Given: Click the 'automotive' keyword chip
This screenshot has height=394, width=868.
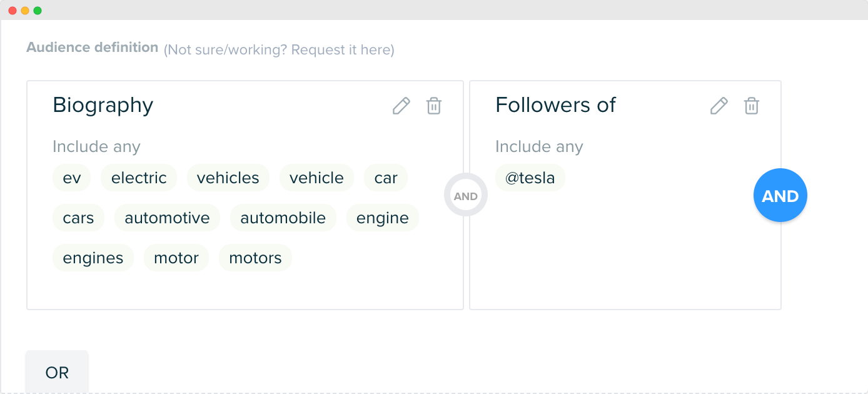Looking at the screenshot, I should [x=167, y=218].
